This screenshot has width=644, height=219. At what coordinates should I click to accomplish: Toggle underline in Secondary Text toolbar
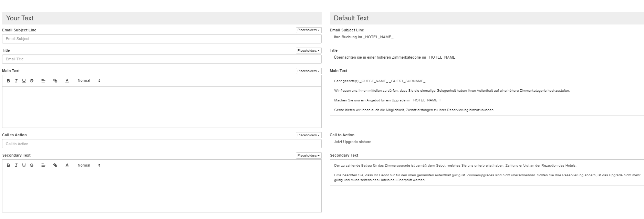(x=24, y=166)
